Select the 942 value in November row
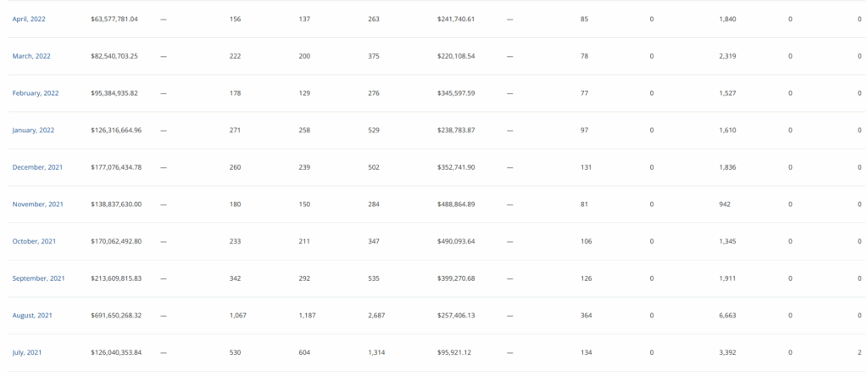Viewport: 868px width, 376px height. point(725,204)
